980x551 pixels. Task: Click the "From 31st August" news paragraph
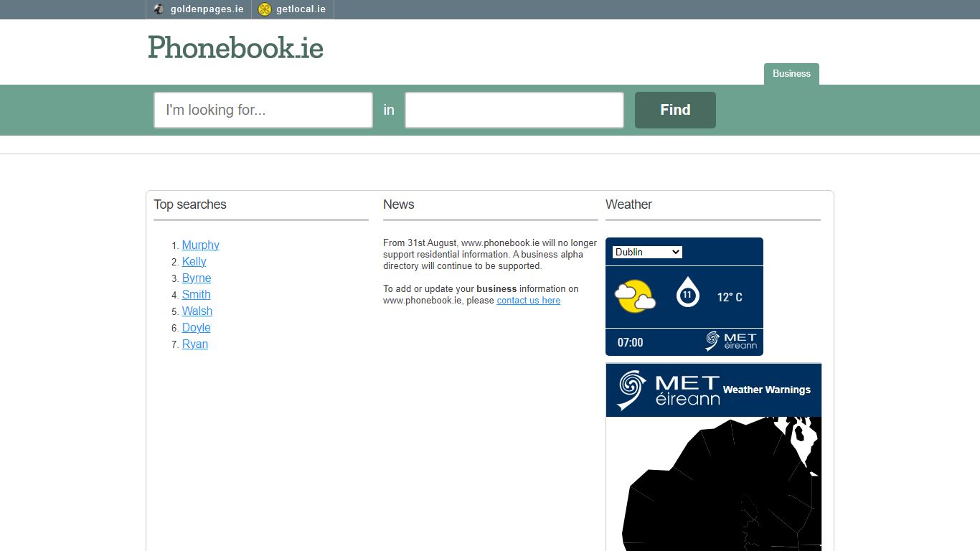pyautogui.click(x=490, y=255)
